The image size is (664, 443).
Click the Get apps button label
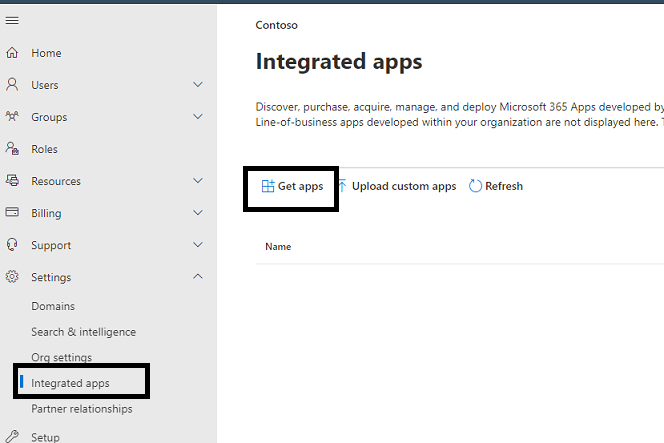300,186
